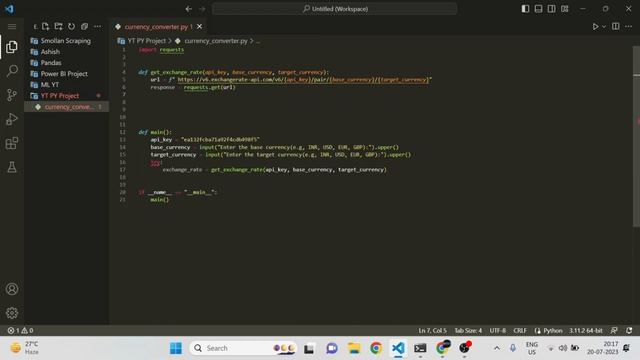Viewport: 640px width, 360px height.
Task: Open the Source Control view
Action: pos(12,95)
